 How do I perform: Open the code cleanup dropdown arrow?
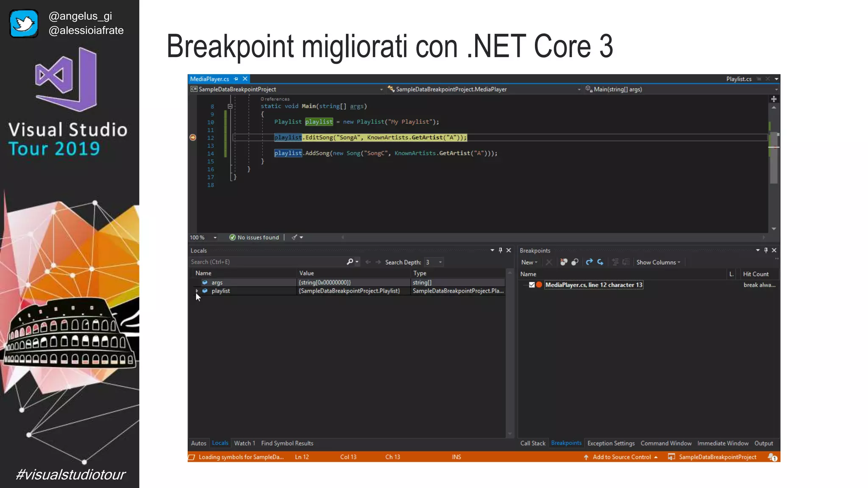pyautogui.click(x=302, y=237)
